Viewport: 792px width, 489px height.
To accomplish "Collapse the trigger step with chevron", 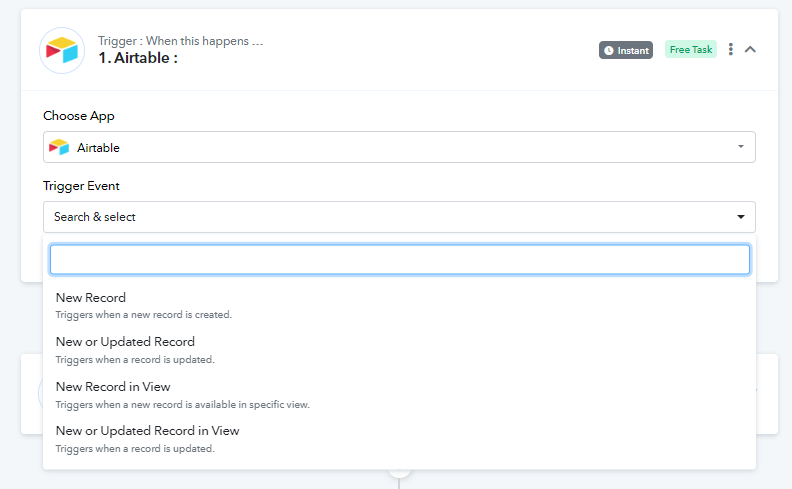I will pos(750,49).
